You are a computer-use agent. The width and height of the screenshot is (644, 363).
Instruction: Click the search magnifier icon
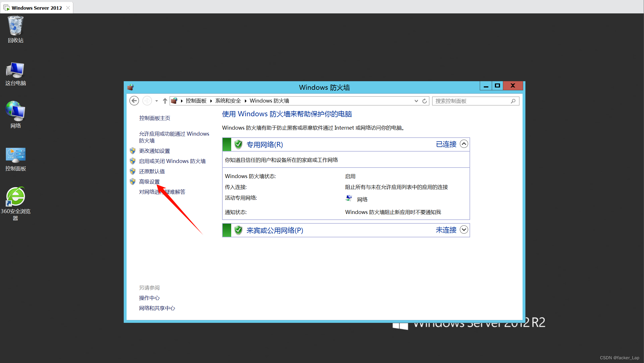pyautogui.click(x=513, y=101)
